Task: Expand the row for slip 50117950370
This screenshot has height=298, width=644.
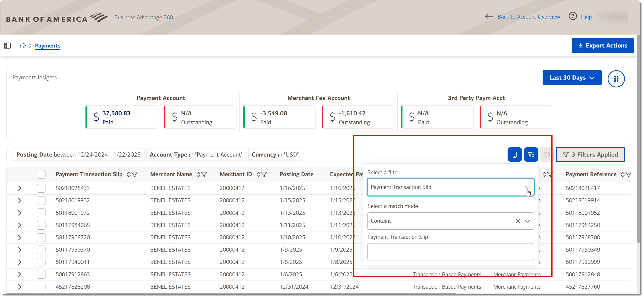Action: (x=20, y=250)
